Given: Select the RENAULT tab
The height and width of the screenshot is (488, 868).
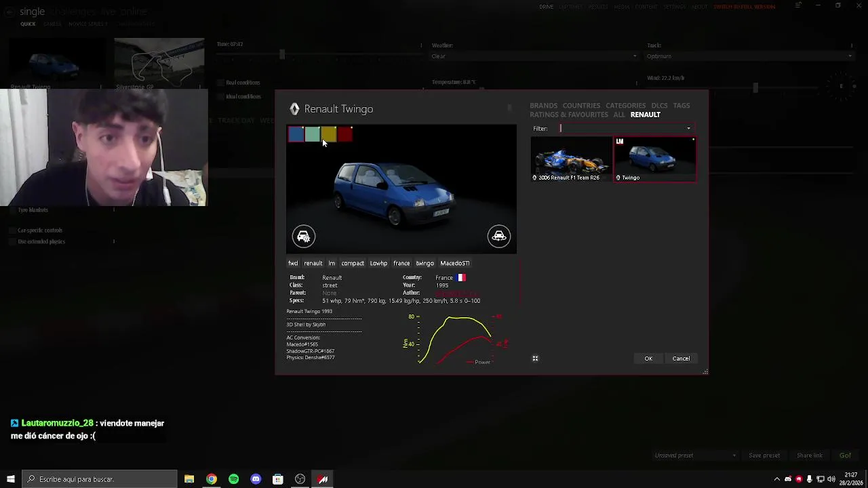Looking at the screenshot, I should [645, 115].
